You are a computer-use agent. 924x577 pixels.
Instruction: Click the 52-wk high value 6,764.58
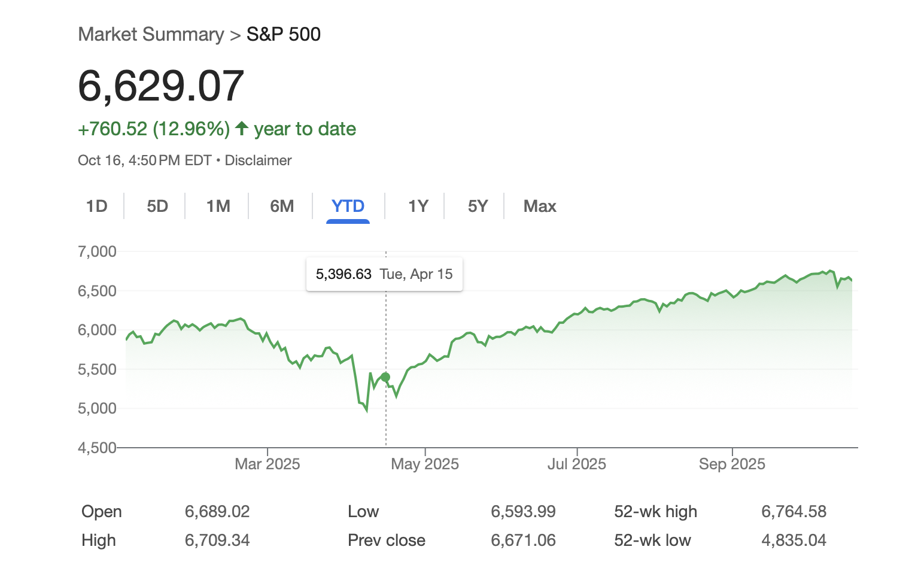pos(794,512)
